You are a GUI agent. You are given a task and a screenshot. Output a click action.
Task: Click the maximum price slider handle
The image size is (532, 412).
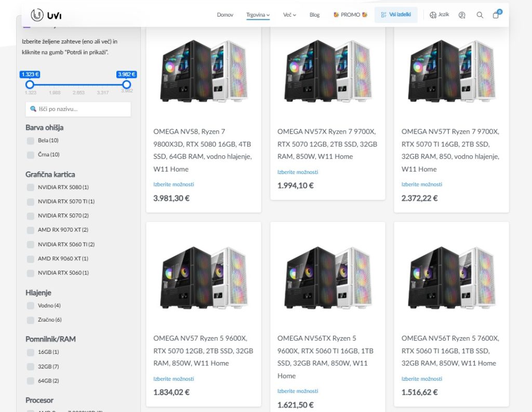pos(127,85)
